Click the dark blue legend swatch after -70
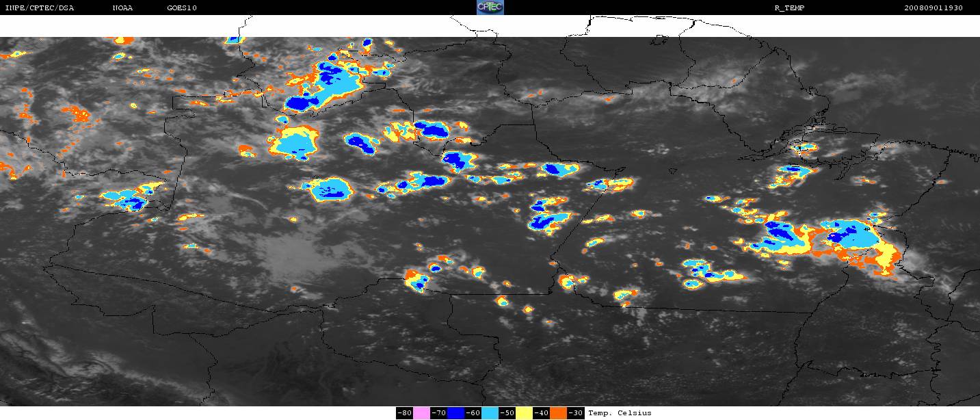Image resolution: width=980 pixels, height=420 pixels. tap(455, 413)
